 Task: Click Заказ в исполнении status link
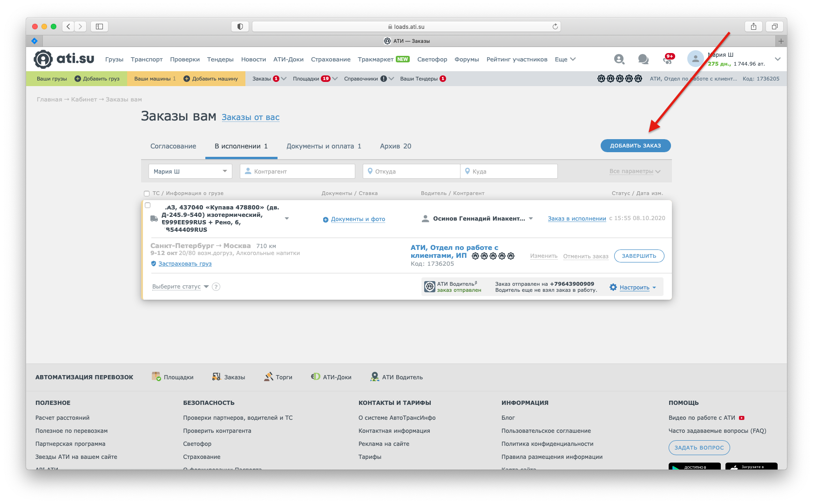click(577, 218)
